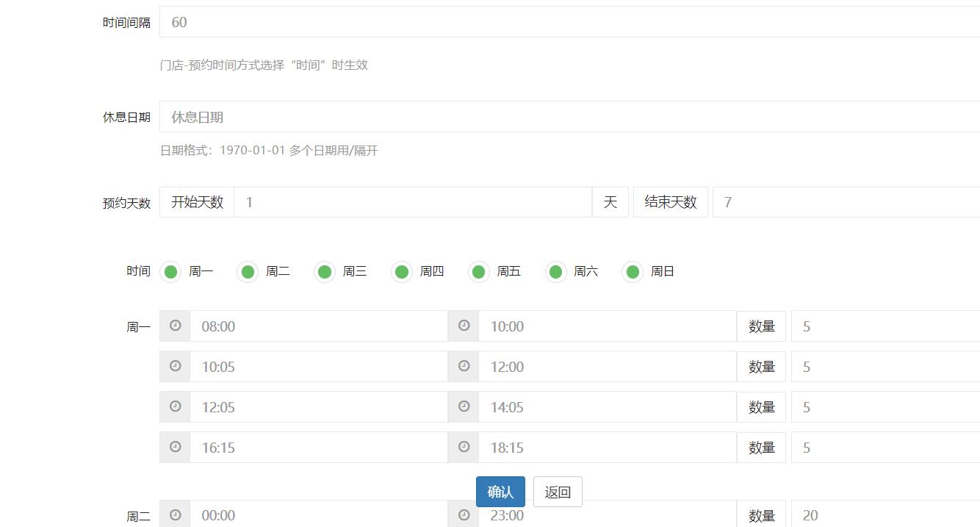Disable the 周六 day option

556,272
